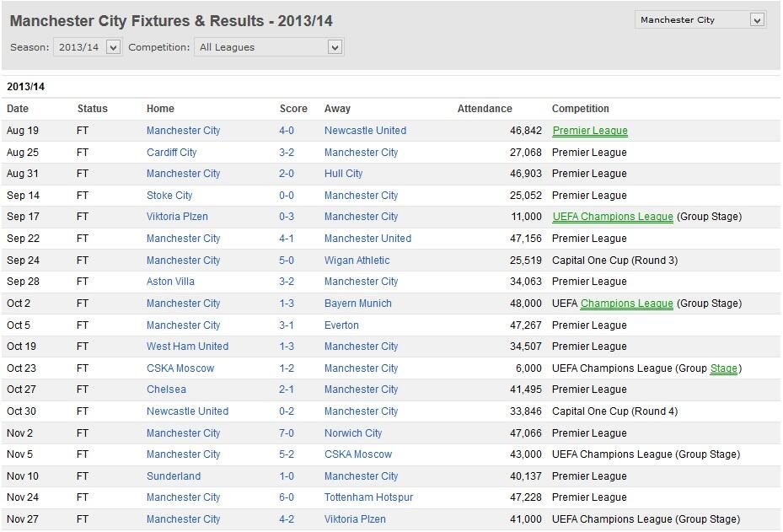The width and height of the screenshot is (783, 532).
Task: Open the 7-0 score against Norwich City
Action: click(287, 433)
